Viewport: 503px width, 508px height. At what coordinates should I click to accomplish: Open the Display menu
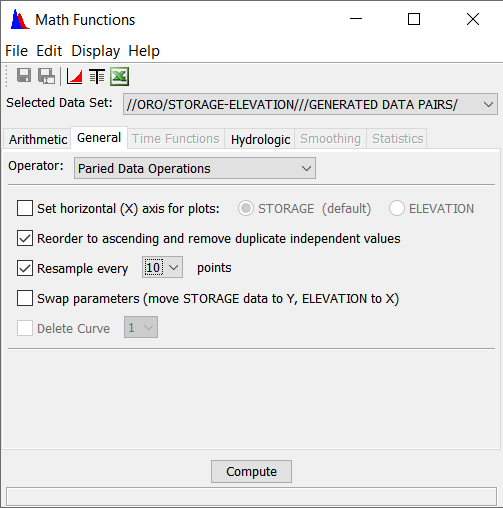point(96,51)
